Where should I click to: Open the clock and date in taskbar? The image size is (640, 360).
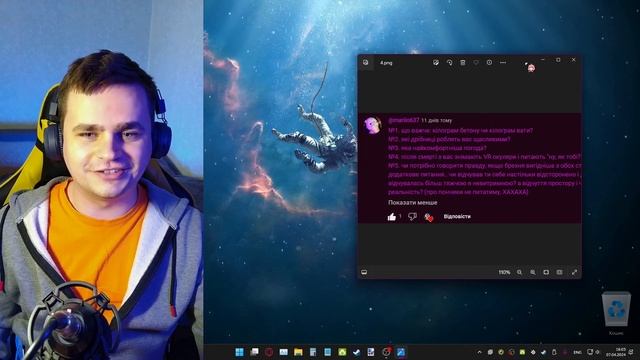point(616,352)
